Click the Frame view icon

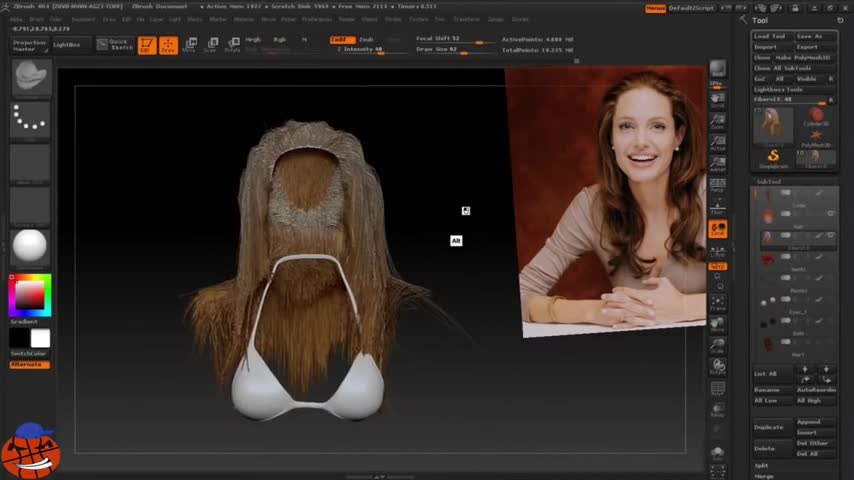tap(717, 301)
